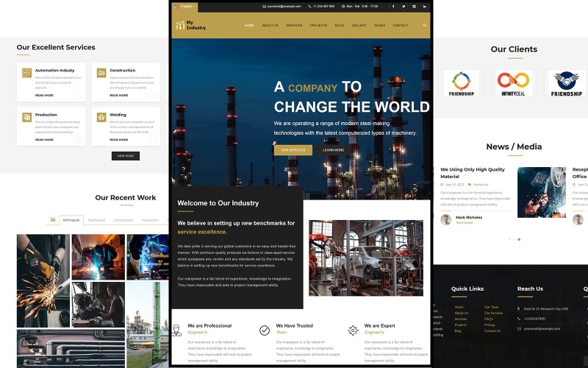Click the View More services button
Viewport: 588px width, 368px height.
pyautogui.click(x=126, y=156)
